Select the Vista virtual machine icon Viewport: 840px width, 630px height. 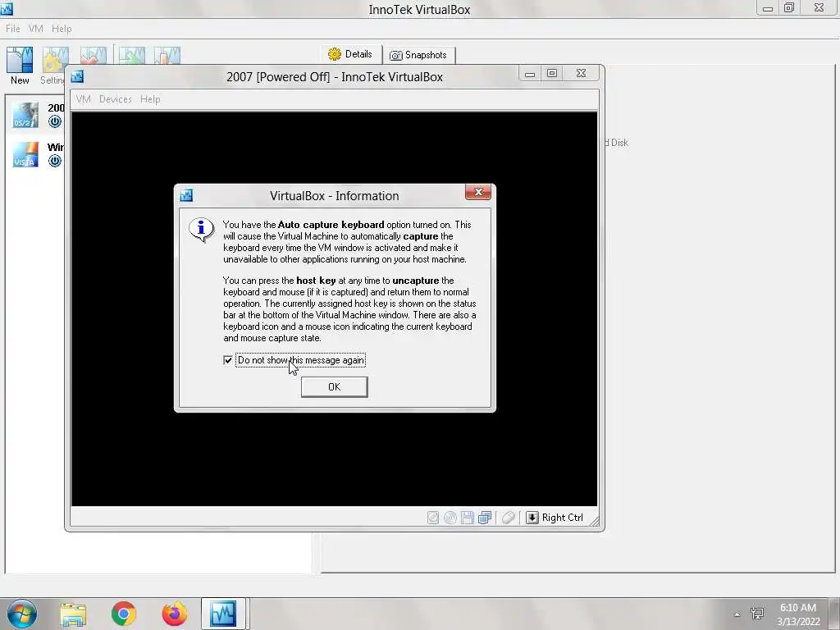coord(25,154)
